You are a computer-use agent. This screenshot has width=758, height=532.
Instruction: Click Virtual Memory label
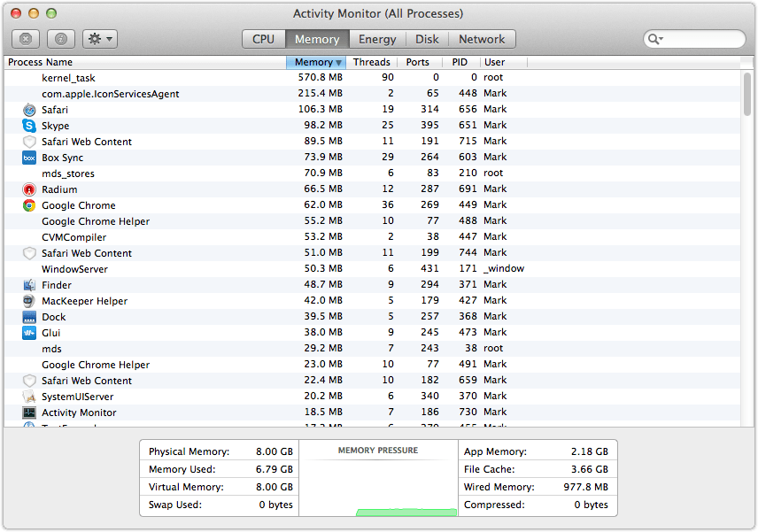pyautogui.click(x=186, y=487)
